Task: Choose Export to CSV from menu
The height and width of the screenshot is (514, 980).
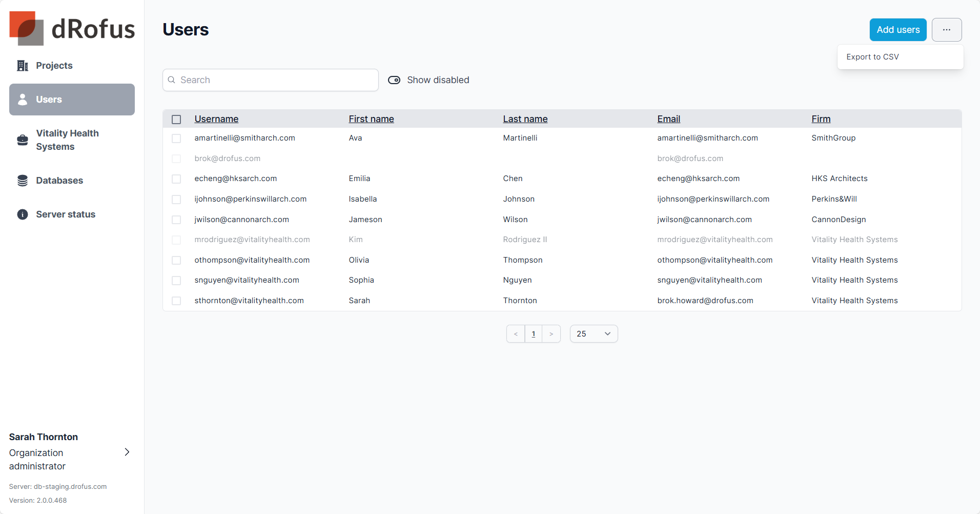Action: [x=872, y=57]
